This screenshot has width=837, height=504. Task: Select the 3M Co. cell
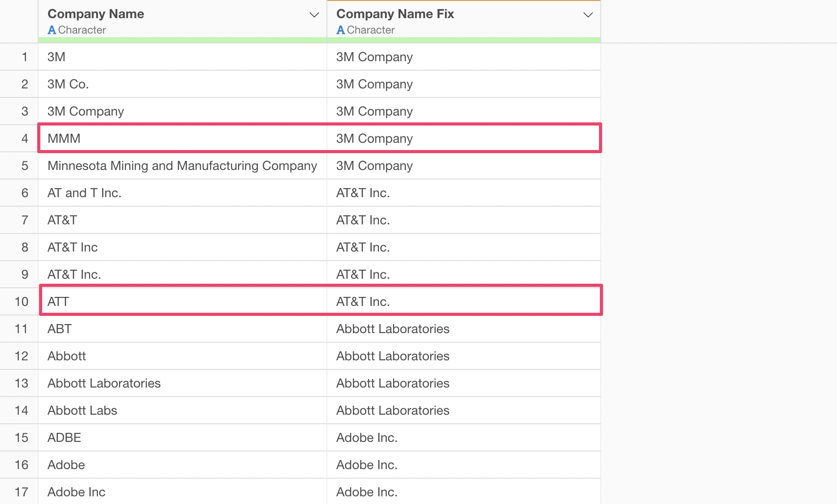tap(68, 84)
